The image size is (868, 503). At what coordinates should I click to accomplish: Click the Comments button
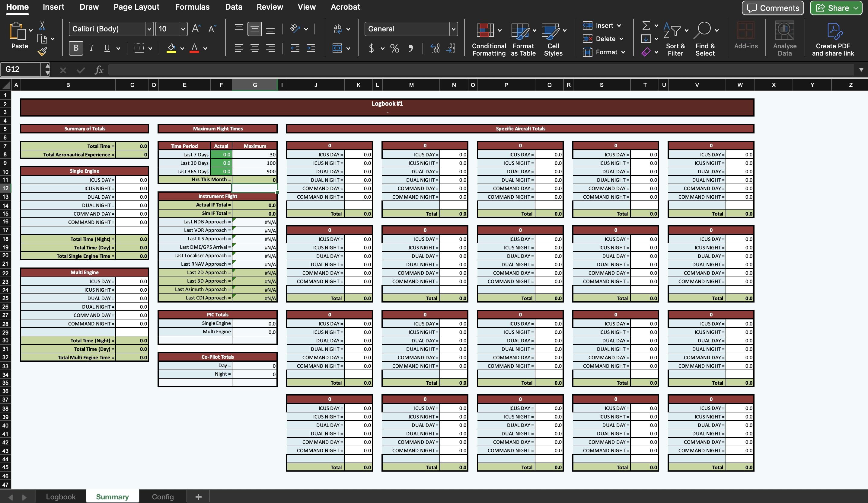click(x=772, y=8)
